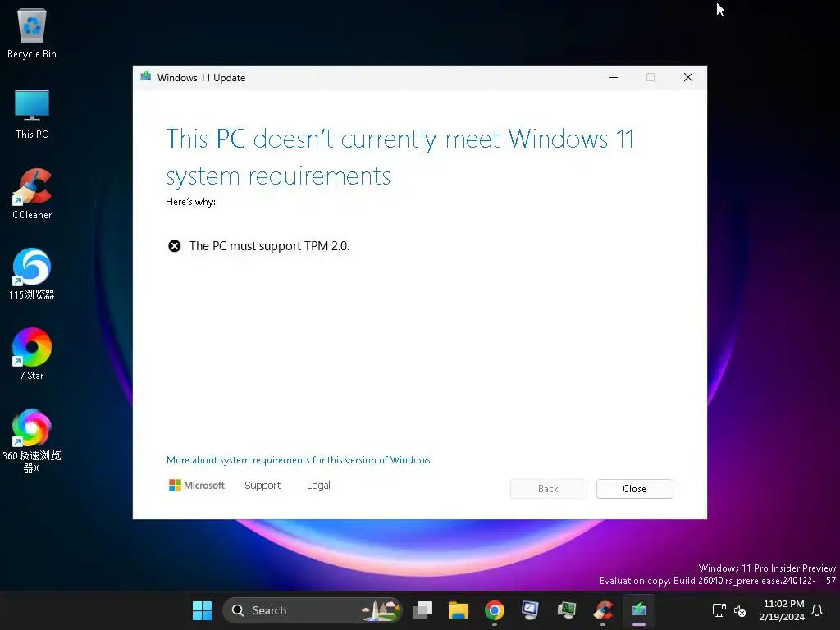
Task: Click the error X icon beside TPM message
Action: [175, 246]
